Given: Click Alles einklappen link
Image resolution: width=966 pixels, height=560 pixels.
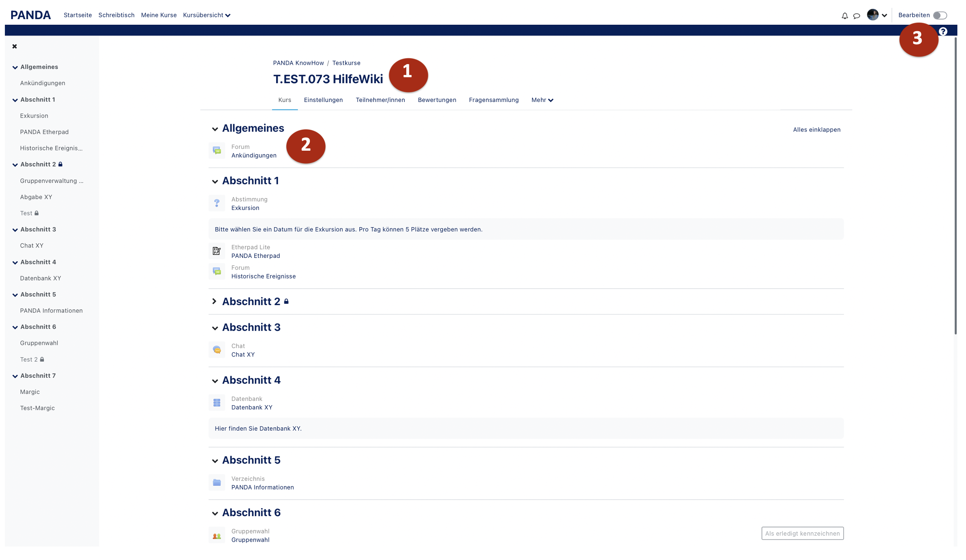Looking at the screenshot, I should (x=816, y=129).
